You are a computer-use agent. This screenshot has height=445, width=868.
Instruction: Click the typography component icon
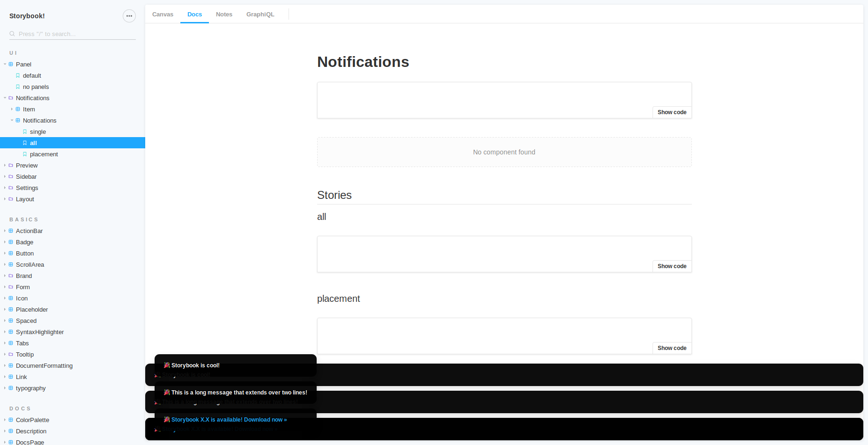pyautogui.click(x=11, y=388)
